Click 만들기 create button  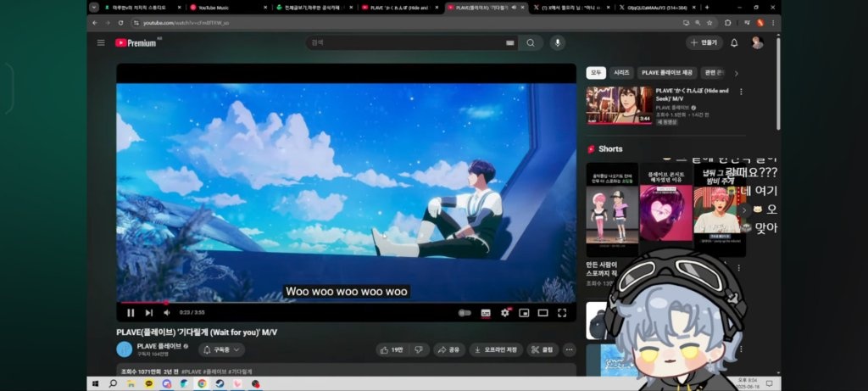[x=704, y=42]
